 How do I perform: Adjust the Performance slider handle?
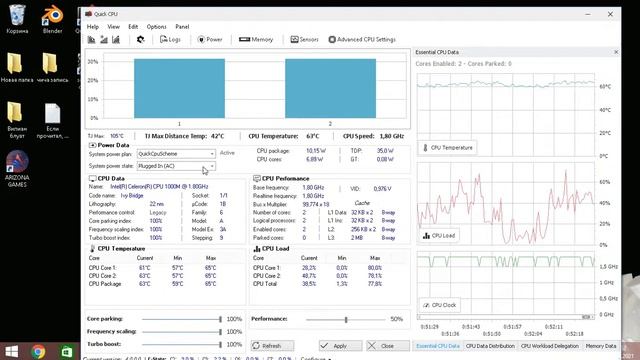346,320
